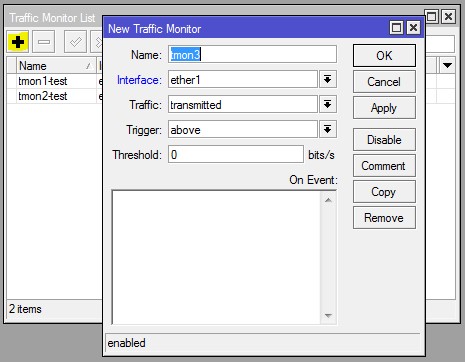Remove the traffic monitor entry
The image size is (465, 362).
pyautogui.click(x=384, y=218)
